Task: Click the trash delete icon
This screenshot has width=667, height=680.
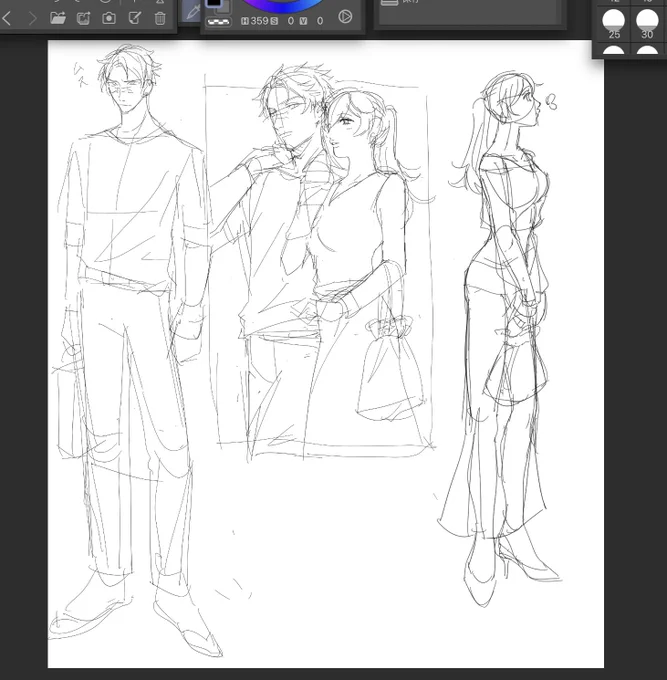Action: click(160, 18)
